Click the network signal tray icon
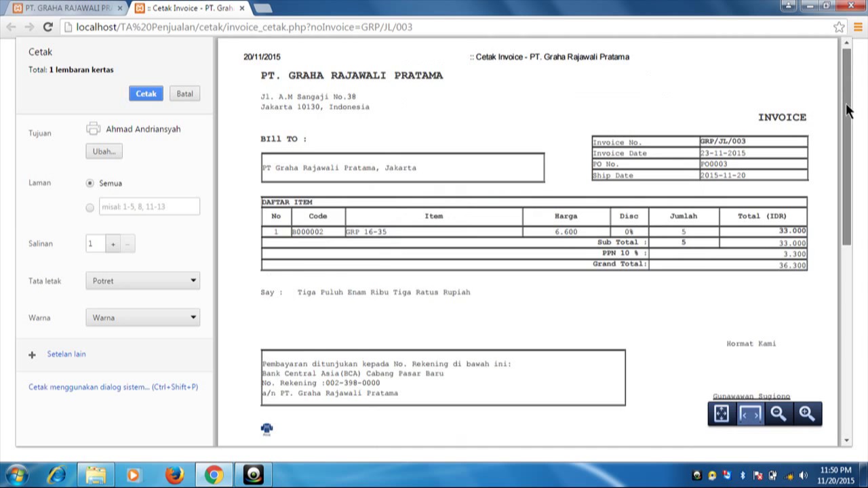The height and width of the screenshot is (488, 868). (788, 475)
